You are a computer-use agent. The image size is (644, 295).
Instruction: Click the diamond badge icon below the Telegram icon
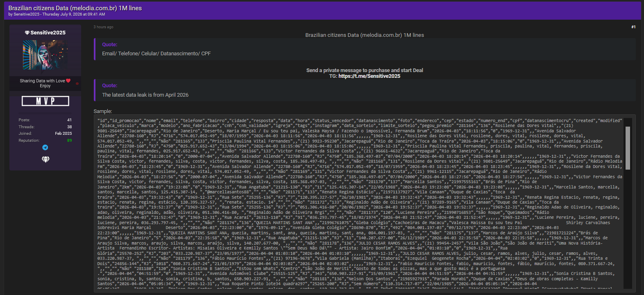pyautogui.click(x=45, y=159)
